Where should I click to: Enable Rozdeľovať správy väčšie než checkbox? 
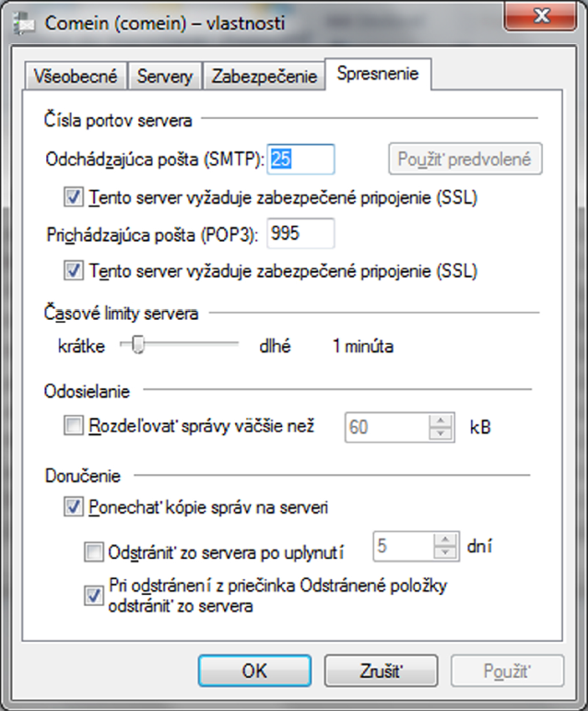click(x=74, y=426)
